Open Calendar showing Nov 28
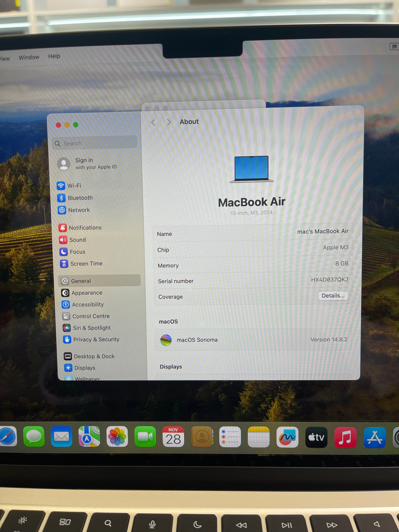This screenshot has width=399, height=532. point(173,437)
